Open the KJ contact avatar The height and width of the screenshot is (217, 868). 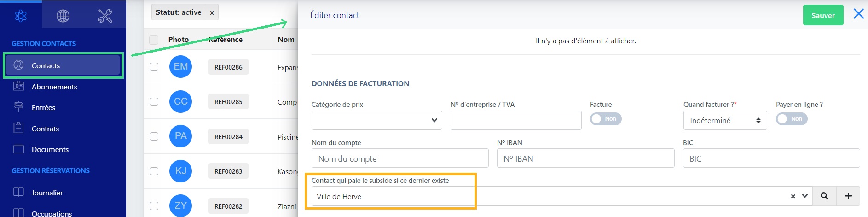pyautogui.click(x=180, y=171)
